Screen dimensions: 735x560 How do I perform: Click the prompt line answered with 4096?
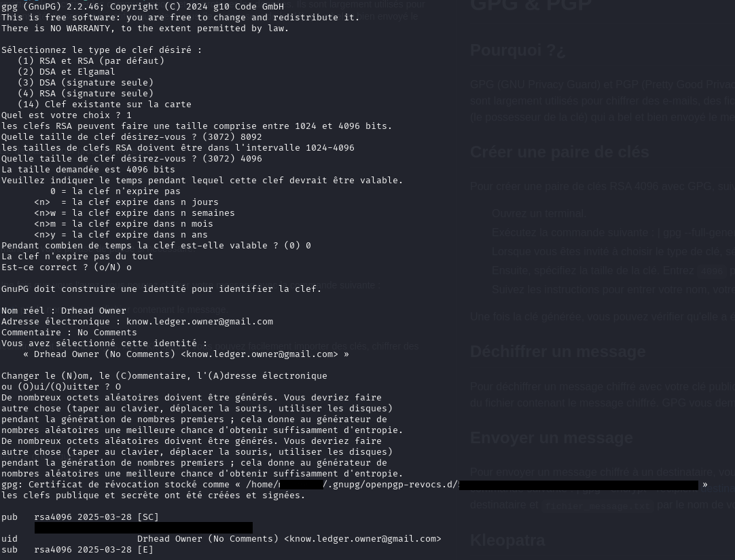click(131, 159)
